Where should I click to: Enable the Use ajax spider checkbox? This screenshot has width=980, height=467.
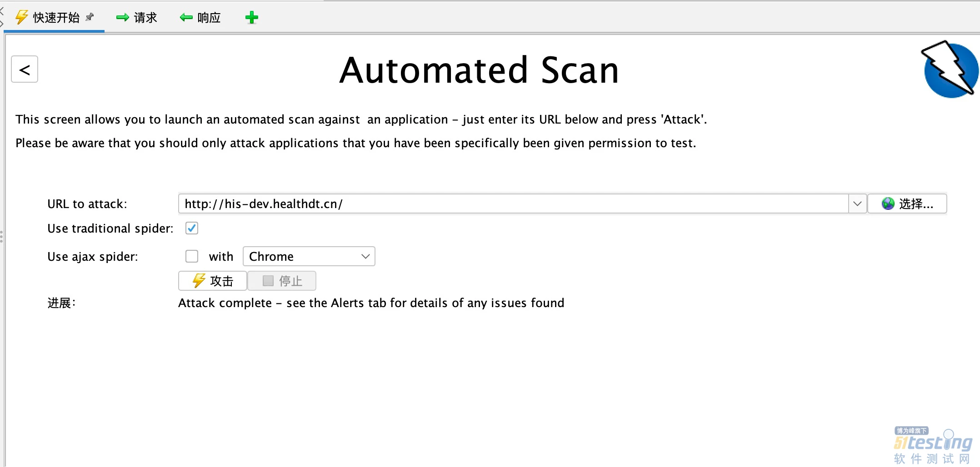pyautogui.click(x=192, y=257)
